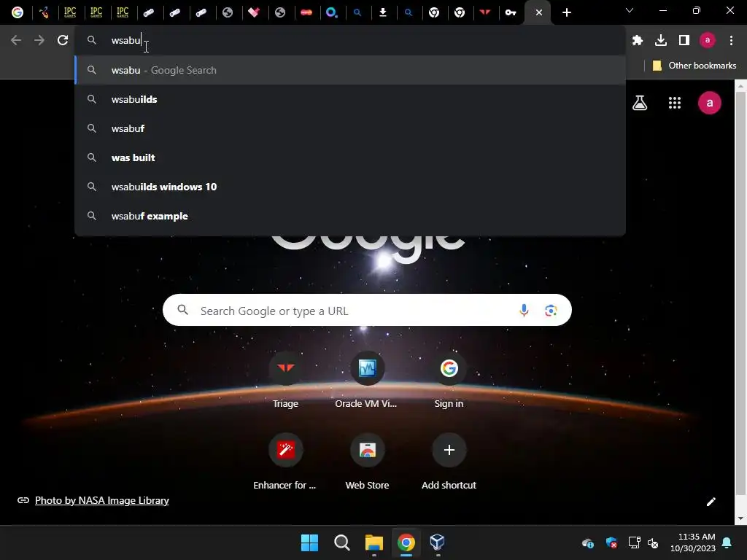Select the wsabuf suggestion

pyautogui.click(x=349, y=128)
